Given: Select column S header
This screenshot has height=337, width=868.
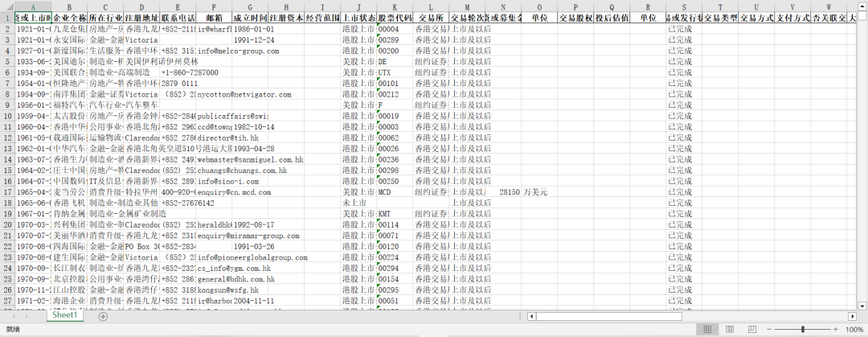Looking at the screenshot, I should (684, 7).
